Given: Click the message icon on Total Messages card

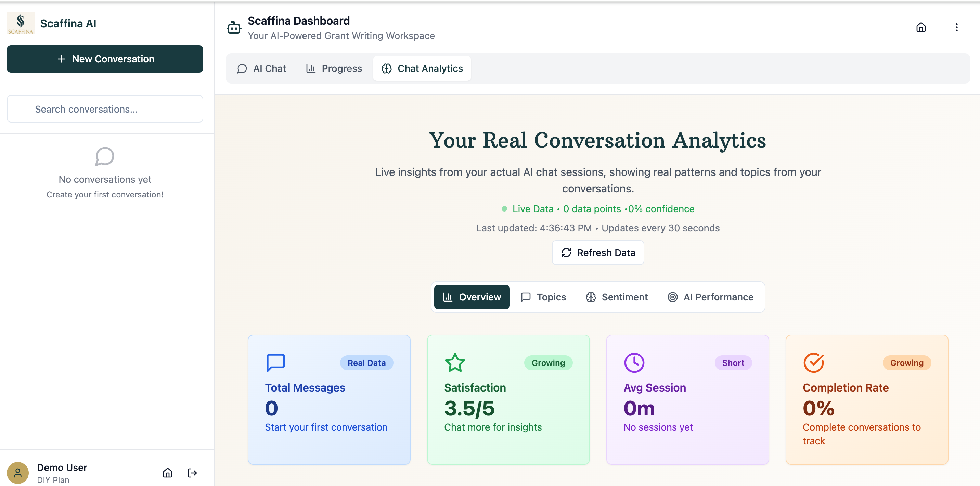Looking at the screenshot, I should click(x=275, y=362).
